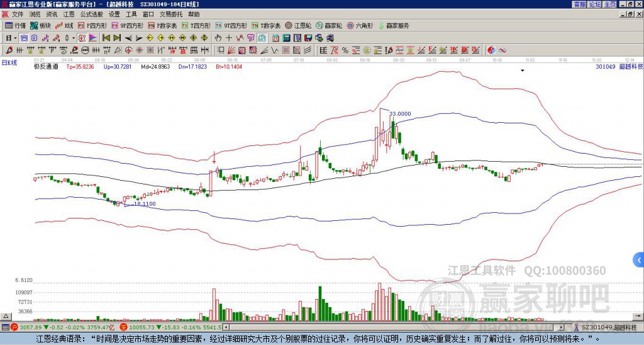Screen dimensions: 644x345
Task: Click the volume panel triangle button
Action: coord(6,316)
